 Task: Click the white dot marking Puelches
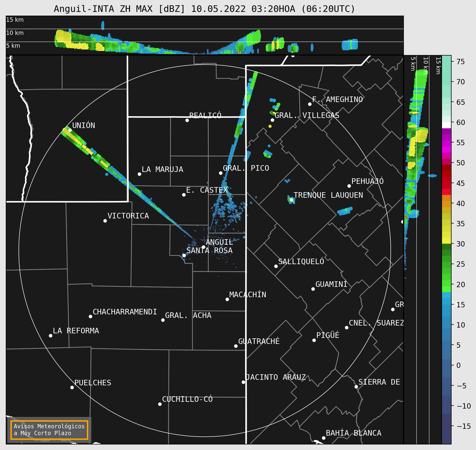(x=72, y=387)
